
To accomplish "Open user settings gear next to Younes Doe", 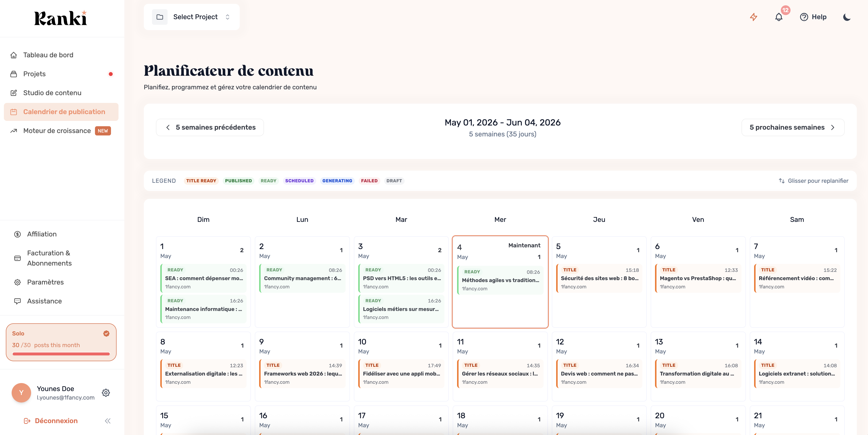I will 106,393.
